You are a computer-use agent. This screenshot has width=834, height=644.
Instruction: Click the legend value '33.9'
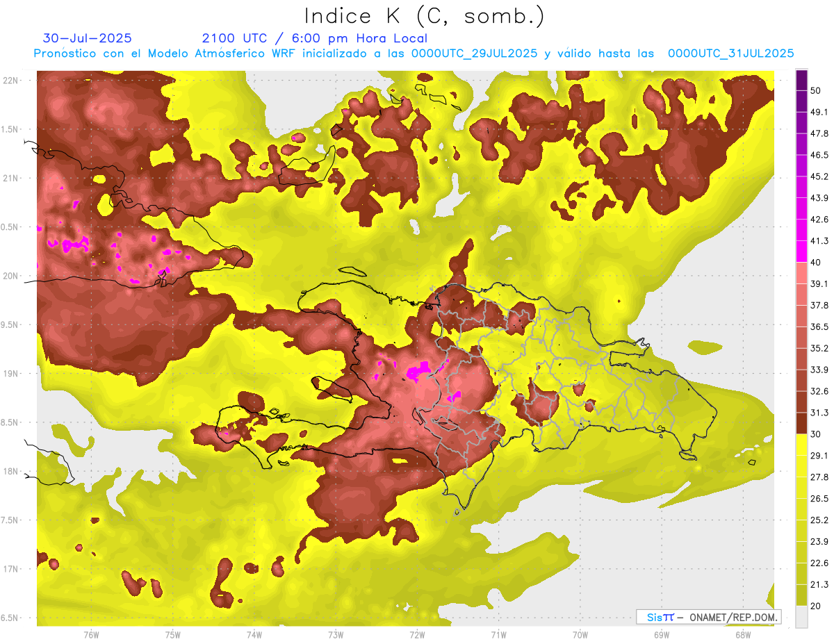coord(819,370)
